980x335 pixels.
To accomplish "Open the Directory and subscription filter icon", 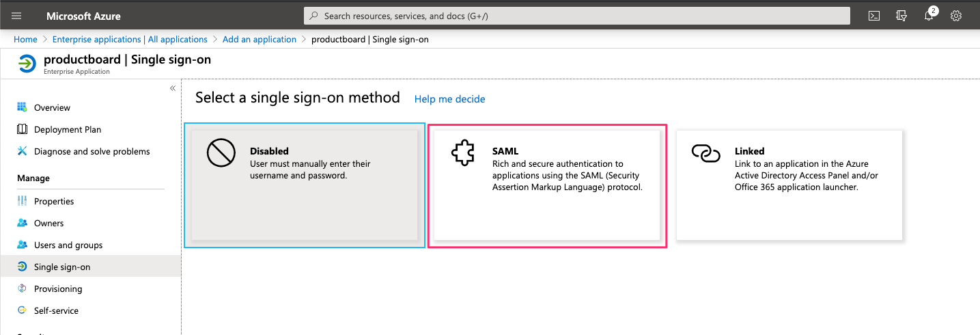I will pos(901,16).
